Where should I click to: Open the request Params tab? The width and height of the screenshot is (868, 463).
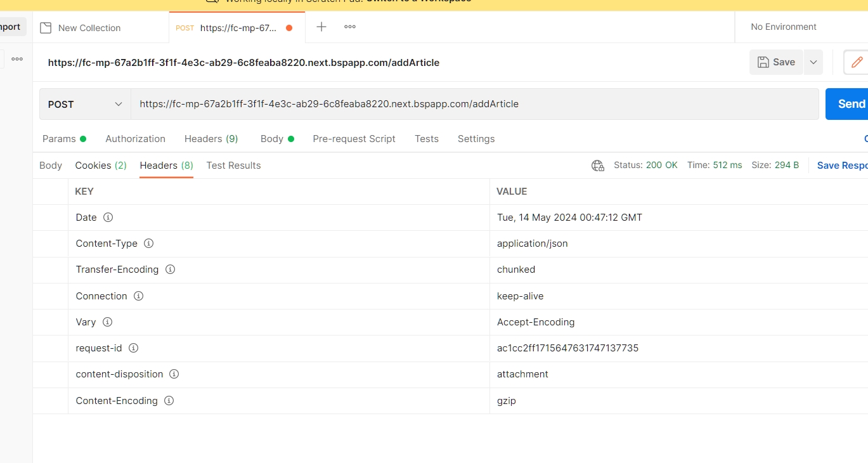pos(64,139)
